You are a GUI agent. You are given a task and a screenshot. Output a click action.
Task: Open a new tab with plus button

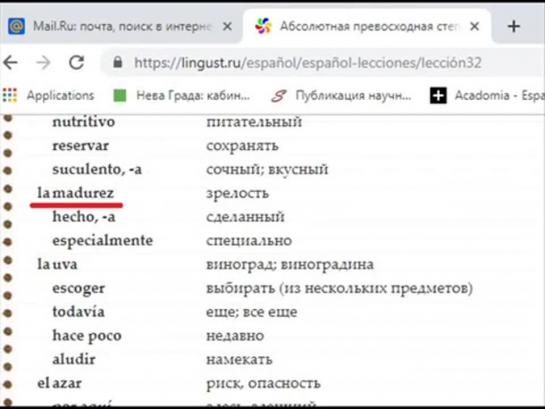click(513, 26)
